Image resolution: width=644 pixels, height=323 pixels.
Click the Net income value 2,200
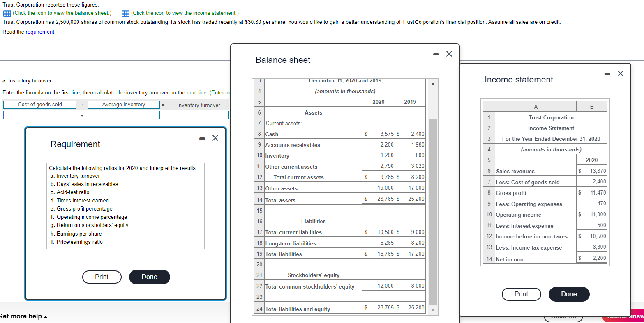tap(599, 258)
